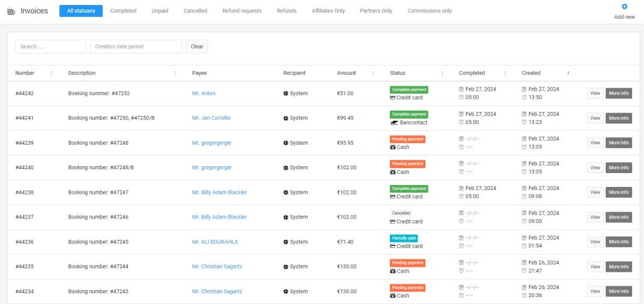The image size is (644, 304).
Task: Click More info for invoice #44236
Action: coord(619,242)
